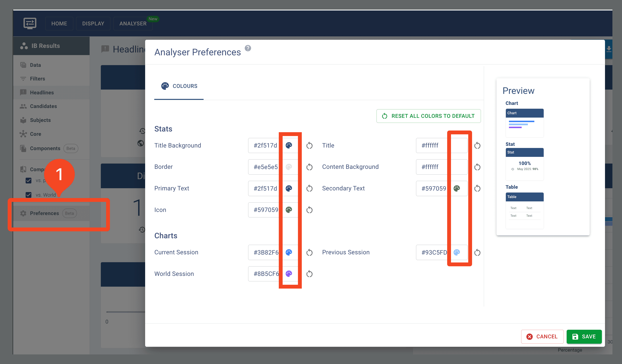The height and width of the screenshot is (364, 622).
Task: Edit the Current Session hex value #3B82F6
Action: (266, 252)
